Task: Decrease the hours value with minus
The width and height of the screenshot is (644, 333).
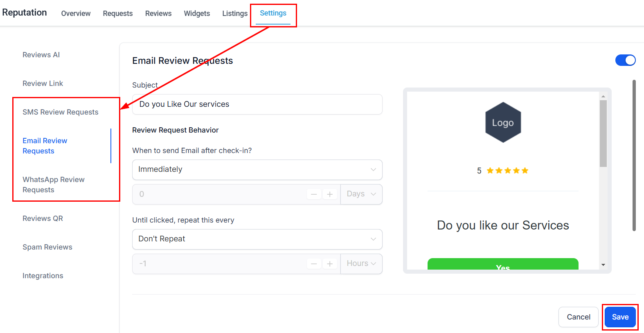Action: coord(314,264)
